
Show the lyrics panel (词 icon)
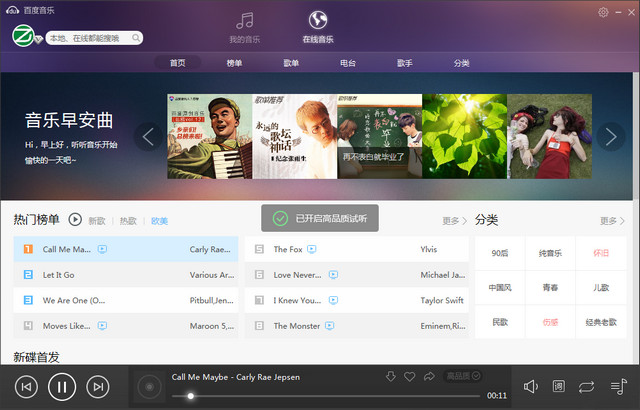pyautogui.click(x=558, y=386)
